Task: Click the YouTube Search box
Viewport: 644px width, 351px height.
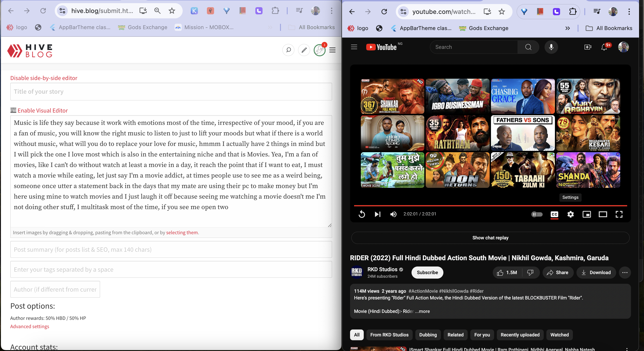Action: (474, 47)
